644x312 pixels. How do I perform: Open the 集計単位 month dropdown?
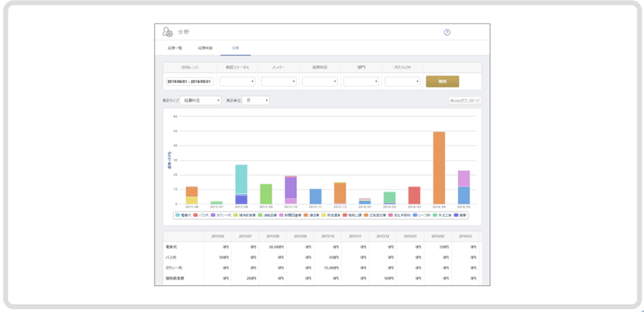(x=256, y=100)
